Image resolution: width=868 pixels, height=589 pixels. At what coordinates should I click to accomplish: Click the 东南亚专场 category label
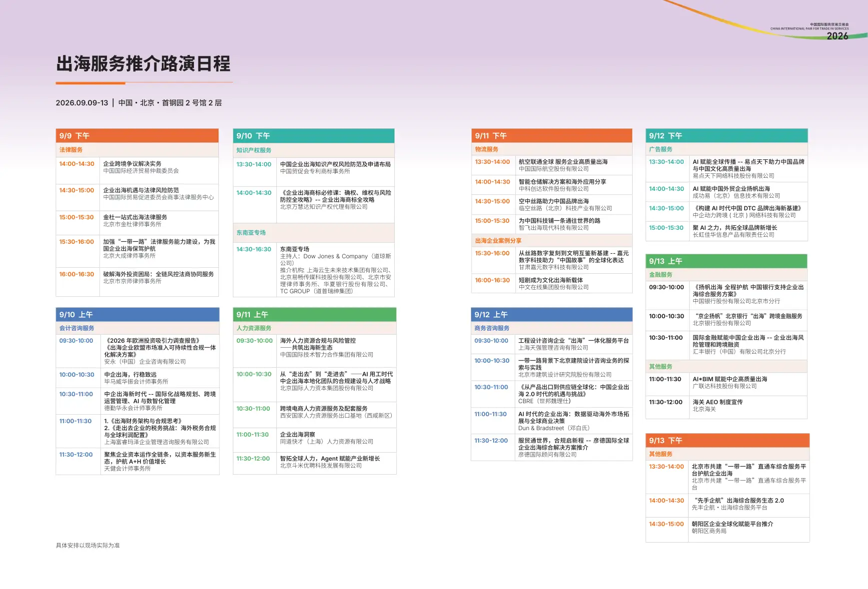coord(251,233)
